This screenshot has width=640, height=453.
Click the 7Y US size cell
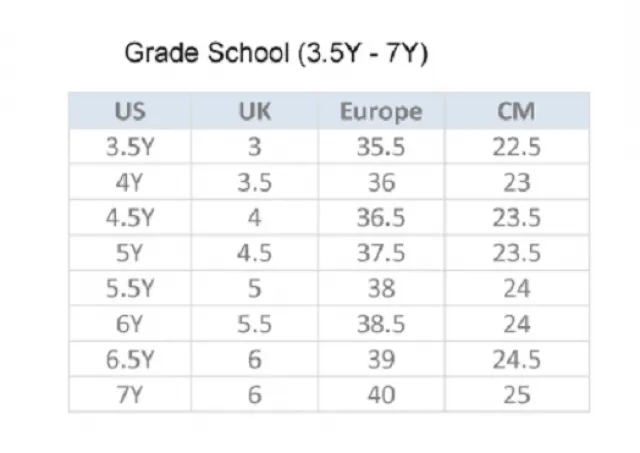130,395
